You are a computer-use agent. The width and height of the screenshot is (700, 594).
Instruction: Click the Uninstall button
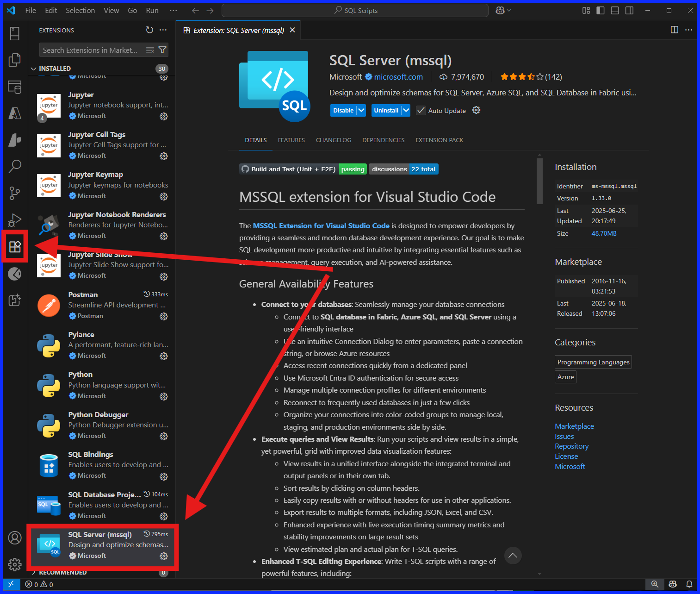386,110
